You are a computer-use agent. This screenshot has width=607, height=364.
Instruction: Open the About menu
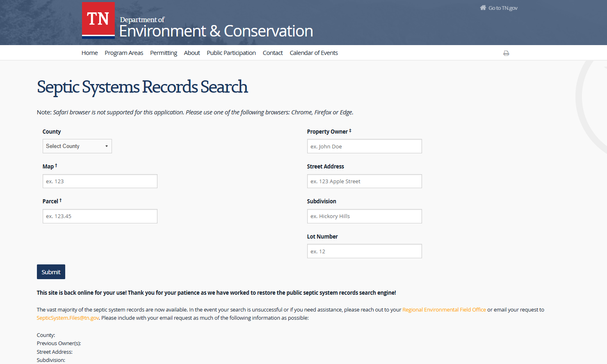point(192,53)
